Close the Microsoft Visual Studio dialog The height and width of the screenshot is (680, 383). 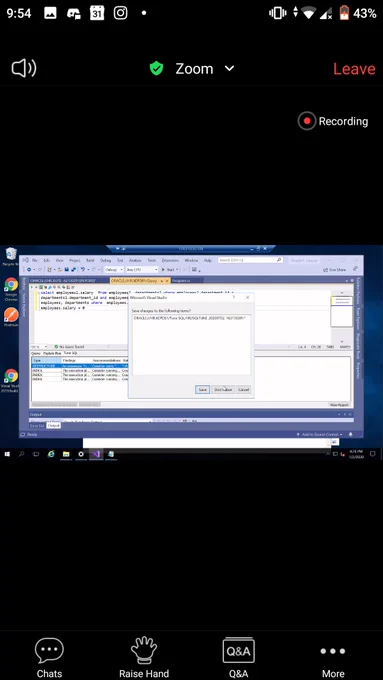click(248, 298)
